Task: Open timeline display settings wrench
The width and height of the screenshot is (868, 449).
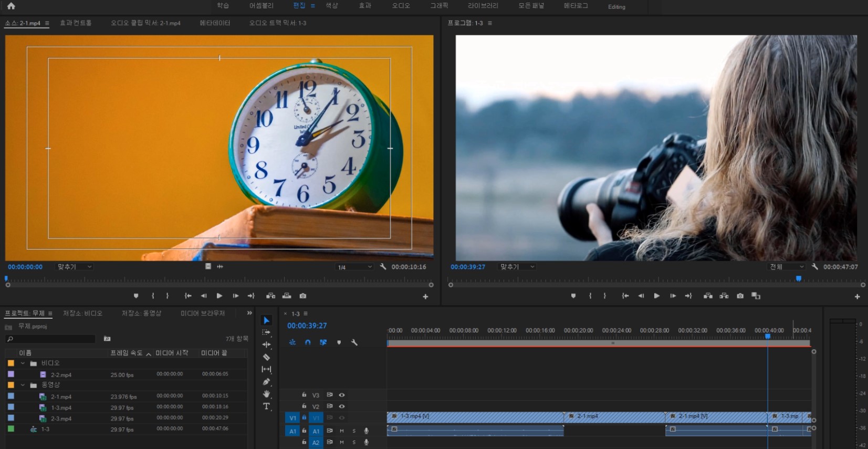Action: click(x=354, y=342)
